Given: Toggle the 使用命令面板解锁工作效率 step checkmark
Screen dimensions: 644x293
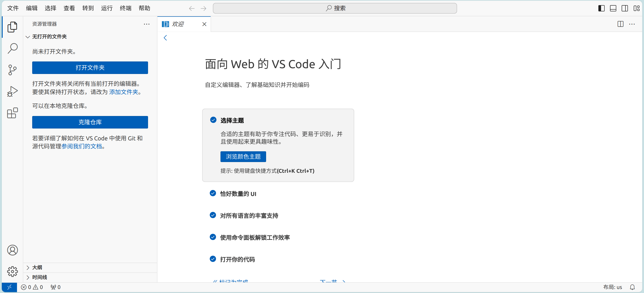Looking at the screenshot, I should pos(213,237).
